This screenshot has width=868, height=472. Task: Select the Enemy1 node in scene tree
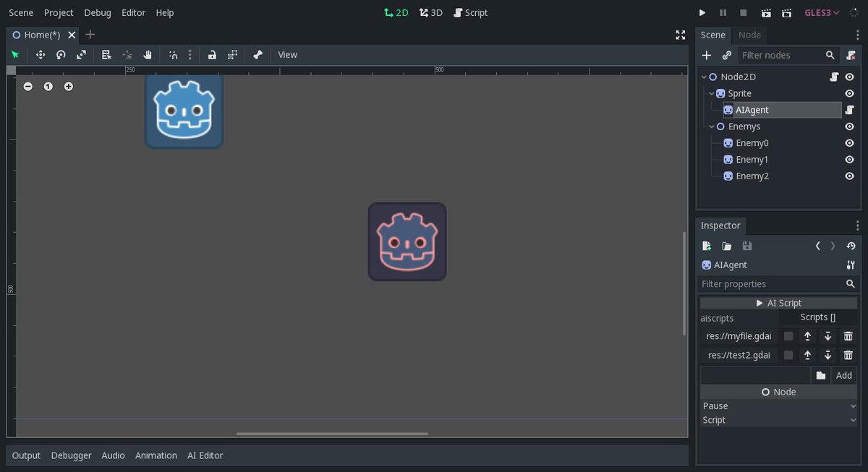coord(752,160)
